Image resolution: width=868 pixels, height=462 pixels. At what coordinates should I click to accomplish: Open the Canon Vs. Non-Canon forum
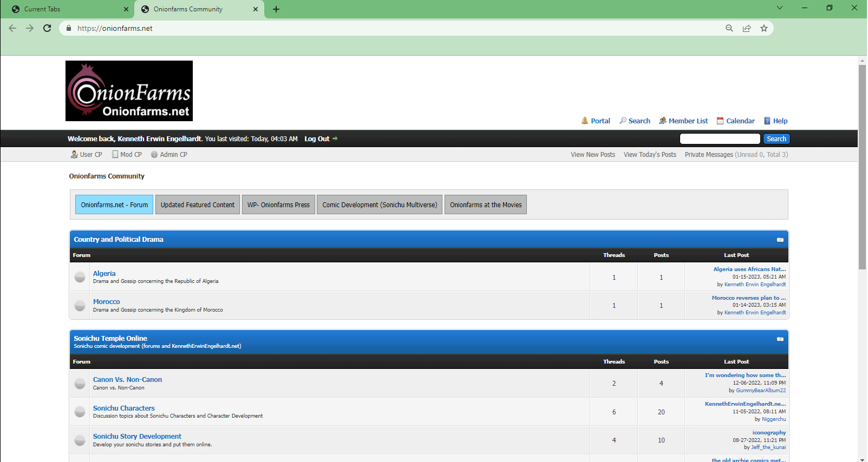point(127,380)
